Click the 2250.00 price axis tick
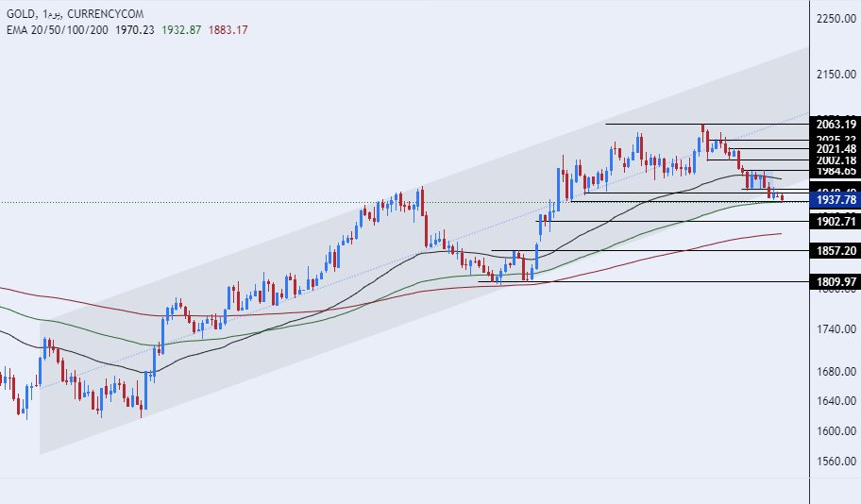The image size is (861, 504). click(x=837, y=19)
